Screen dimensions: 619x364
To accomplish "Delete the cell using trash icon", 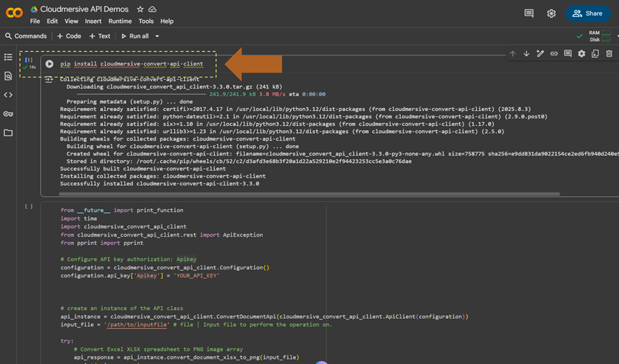I will 609,54.
